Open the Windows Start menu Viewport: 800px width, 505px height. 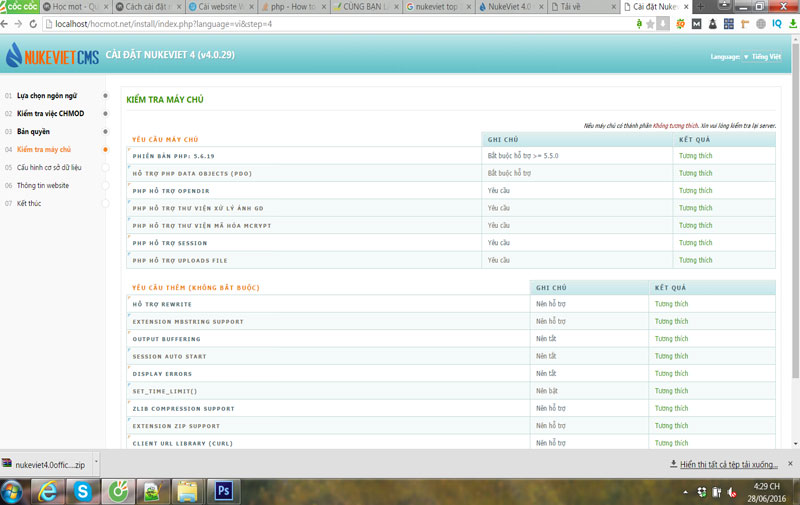[13, 491]
